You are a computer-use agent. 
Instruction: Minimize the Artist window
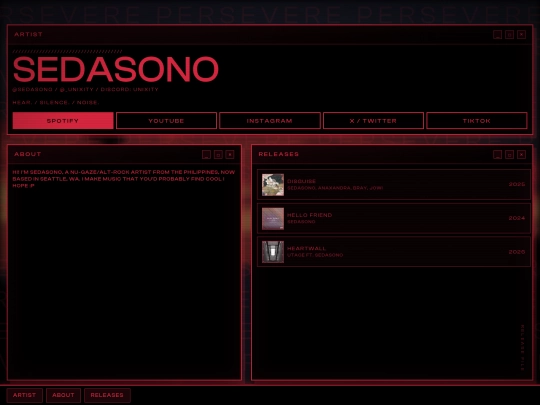(497, 34)
